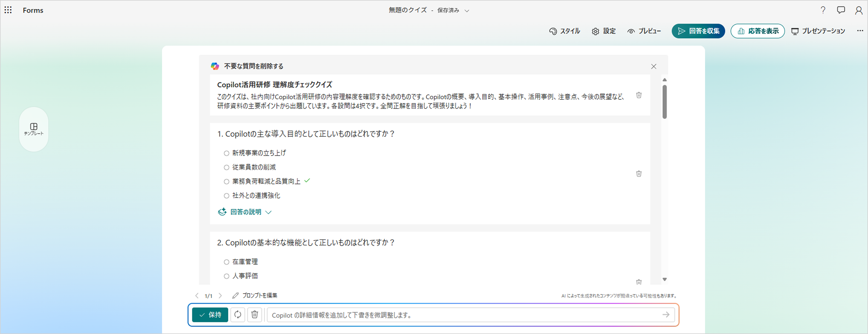Delete the quiz title section via trash icon

(638, 95)
